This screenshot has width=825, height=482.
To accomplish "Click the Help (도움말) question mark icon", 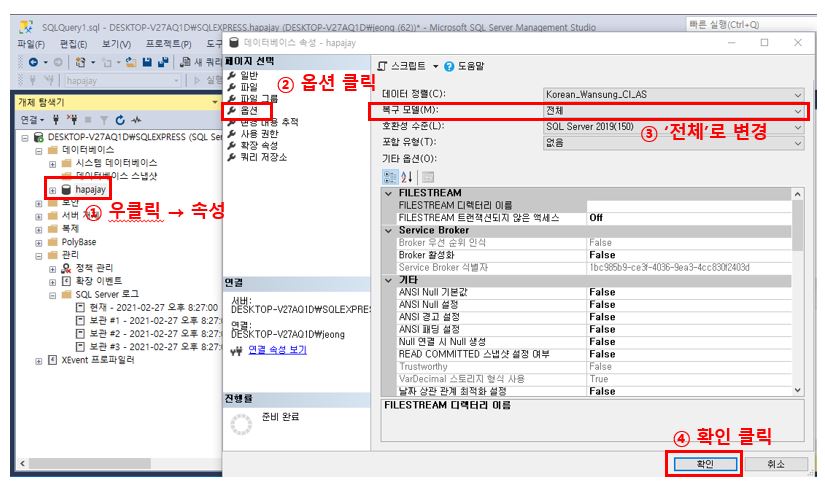I will [449, 66].
